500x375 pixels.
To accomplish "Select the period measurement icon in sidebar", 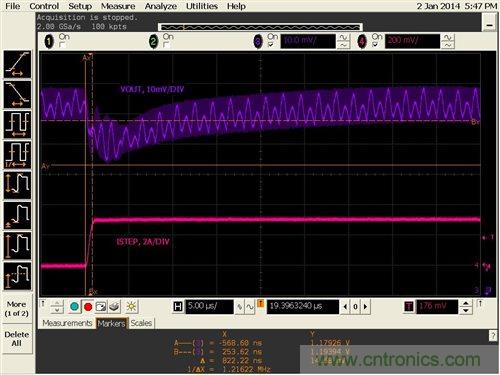I will (x=18, y=125).
